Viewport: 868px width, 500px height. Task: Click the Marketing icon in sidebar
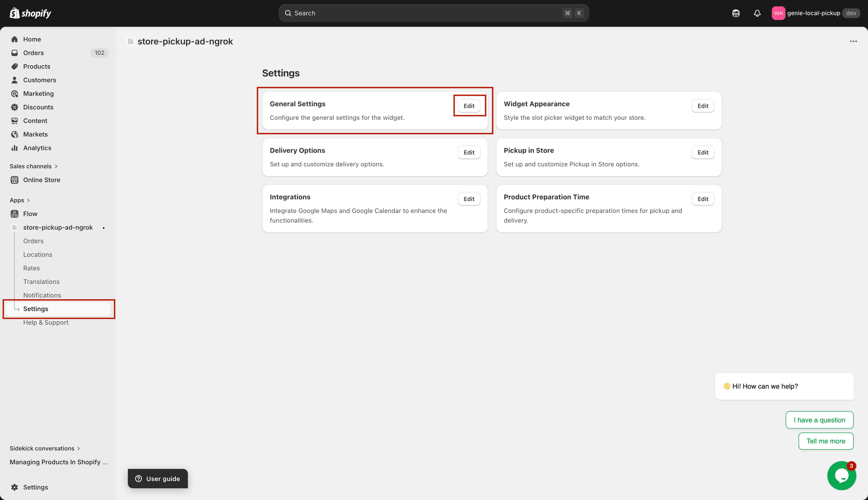coord(15,93)
